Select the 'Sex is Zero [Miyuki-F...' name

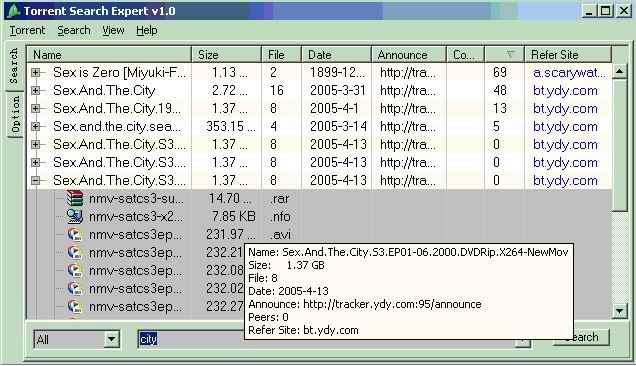tap(119, 73)
